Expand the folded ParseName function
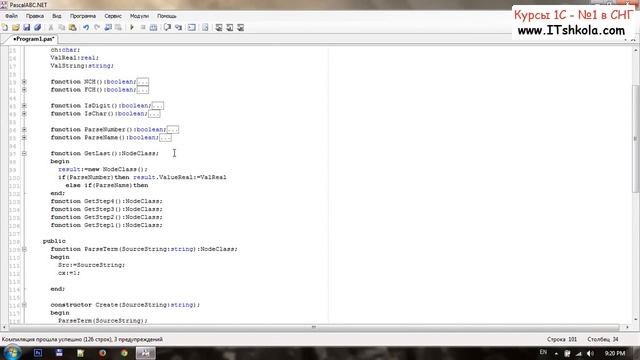The height and width of the screenshot is (360, 640). pos(24,138)
